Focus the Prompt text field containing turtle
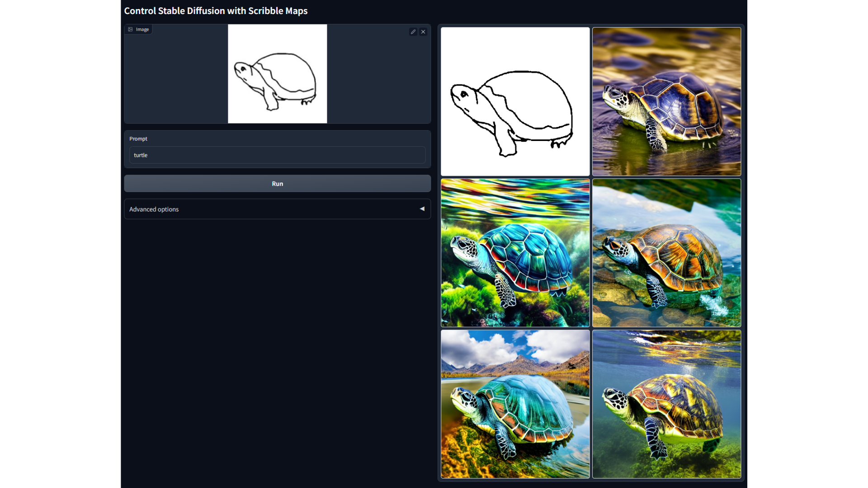 [x=277, y=155]
